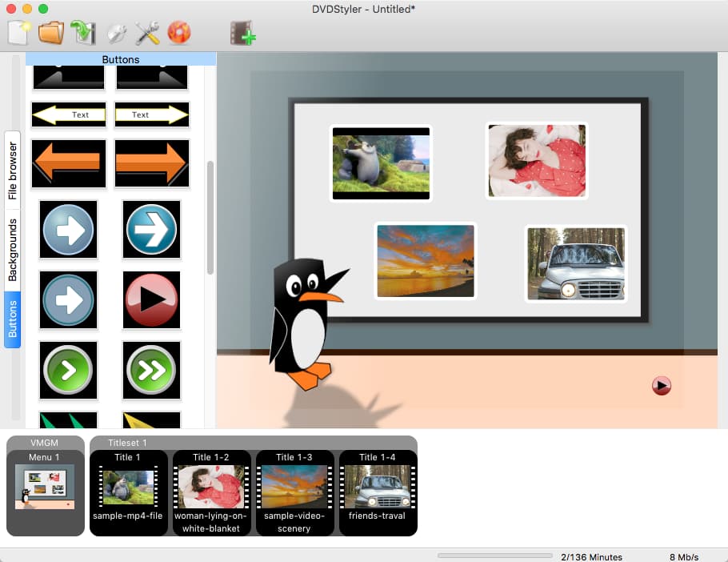The image size is (728, 562).
Task: Open a project with the folder icon
Action: [x=50, y=33]
